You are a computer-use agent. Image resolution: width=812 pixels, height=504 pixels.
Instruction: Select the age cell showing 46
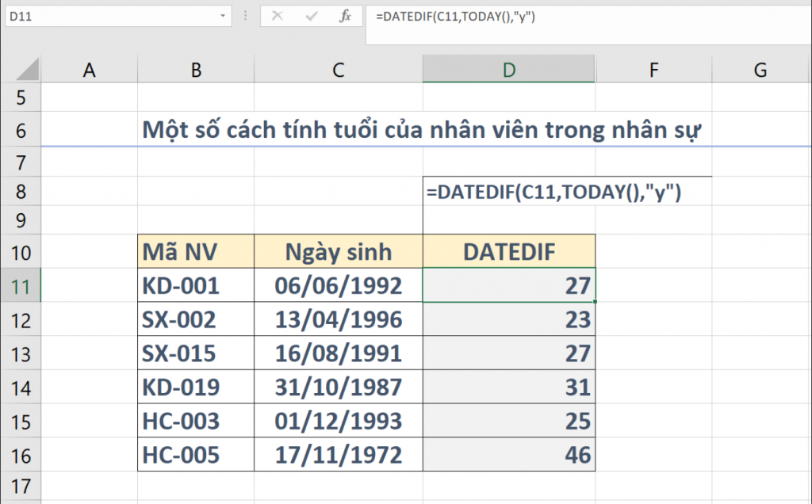508,456
